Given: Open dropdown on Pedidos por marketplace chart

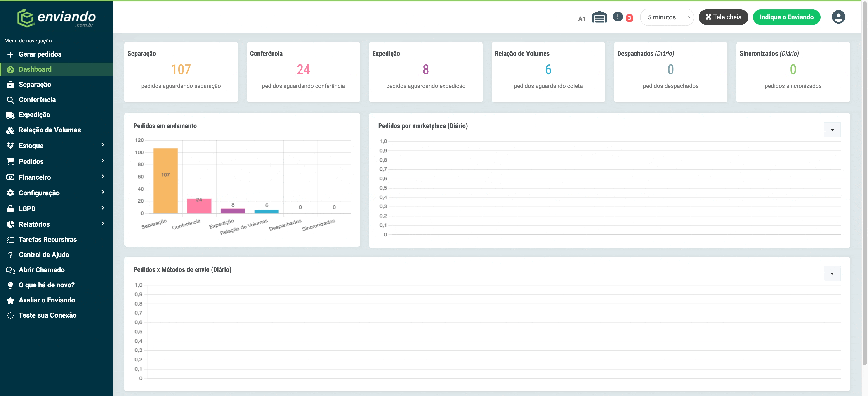Looking at the screenshot, I should tap(832, 130).
